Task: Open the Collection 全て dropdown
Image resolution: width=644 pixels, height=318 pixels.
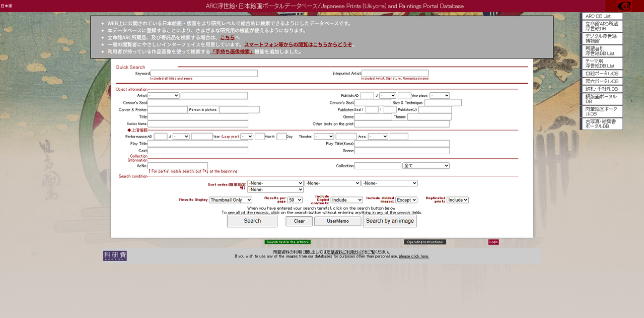Action: (x=426, y=166)
